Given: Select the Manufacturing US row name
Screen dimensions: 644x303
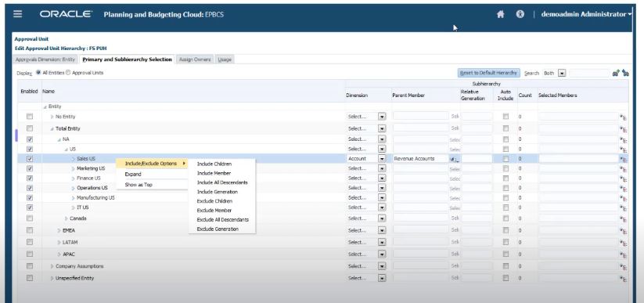Looking at the screenshot, I should pos(95,198).
